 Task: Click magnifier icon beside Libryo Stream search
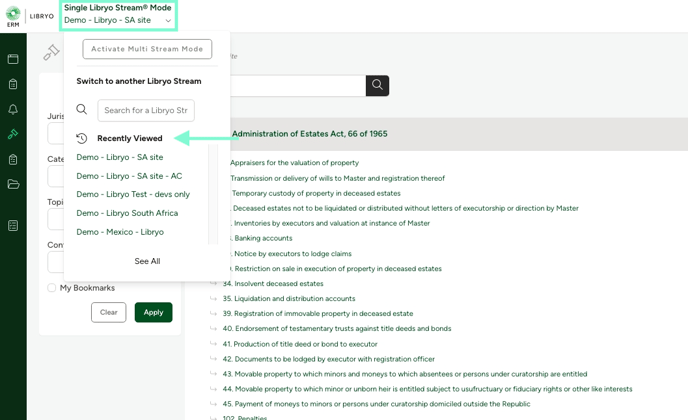pos(82,109)
